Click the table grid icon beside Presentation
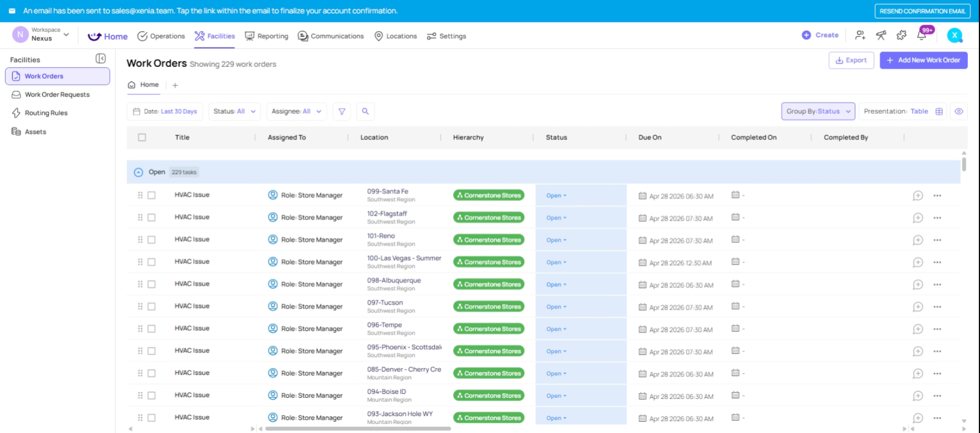This screenshot has height=433, width=980. pos(939,111)
